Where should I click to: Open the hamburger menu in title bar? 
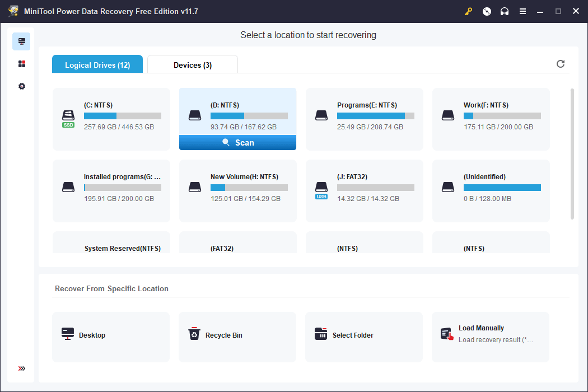coord(522,11)
